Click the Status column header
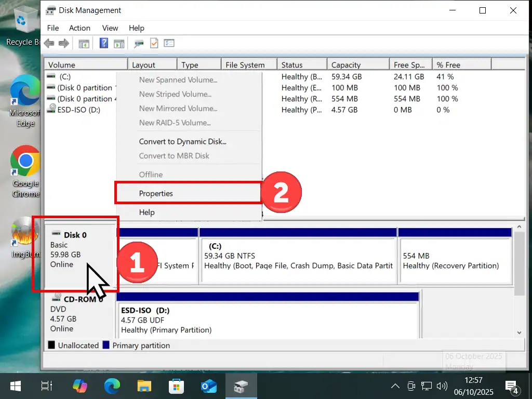 [301, 65]
